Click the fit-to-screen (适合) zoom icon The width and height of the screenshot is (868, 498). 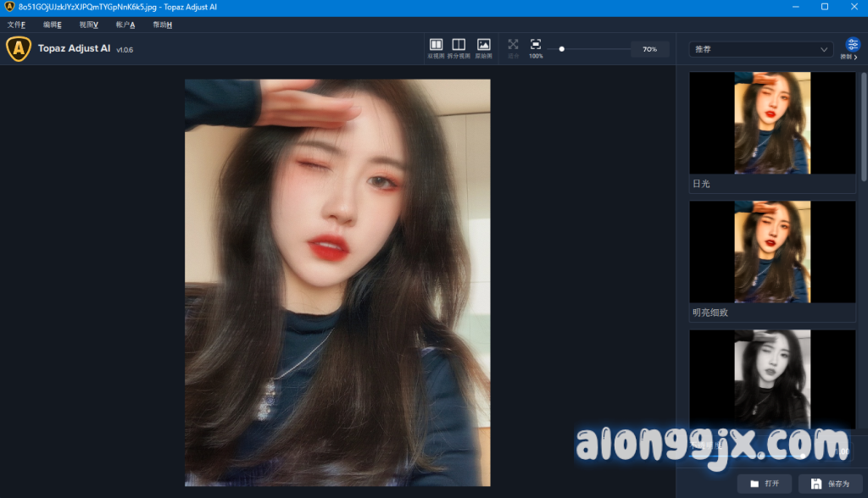click(x=513, y=46)
